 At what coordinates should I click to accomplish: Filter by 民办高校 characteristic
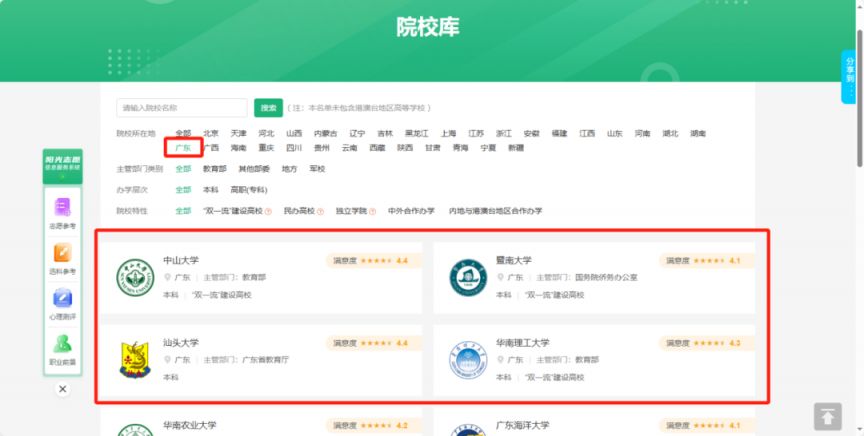point(298,211)
